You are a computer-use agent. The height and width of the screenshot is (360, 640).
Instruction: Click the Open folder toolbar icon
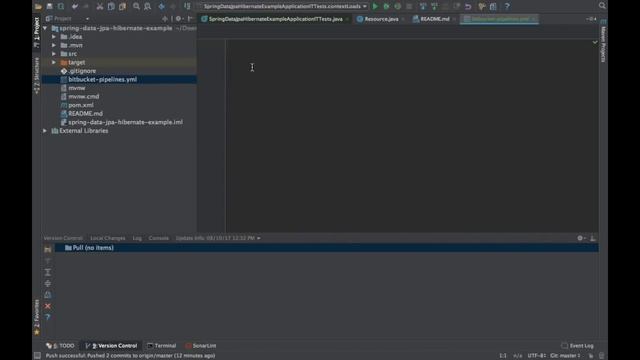click(x=38, y=6)
